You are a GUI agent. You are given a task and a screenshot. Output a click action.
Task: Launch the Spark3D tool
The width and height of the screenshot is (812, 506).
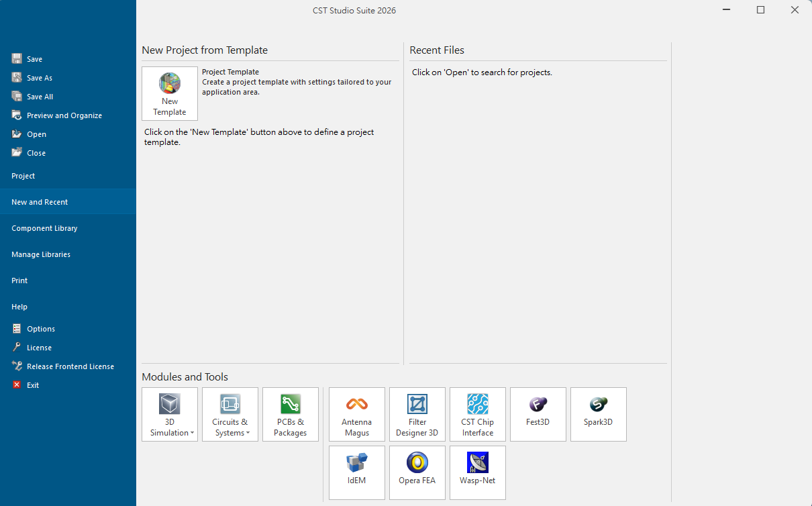599,414
